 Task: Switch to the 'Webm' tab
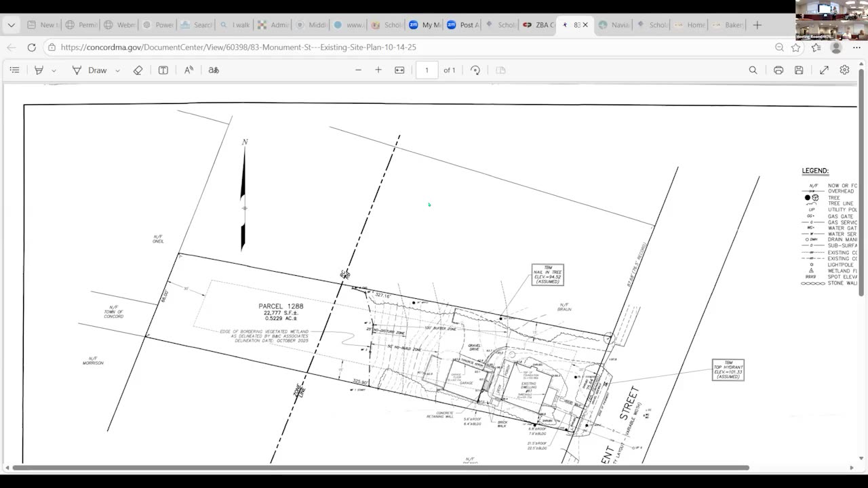[x=119, y=25]
